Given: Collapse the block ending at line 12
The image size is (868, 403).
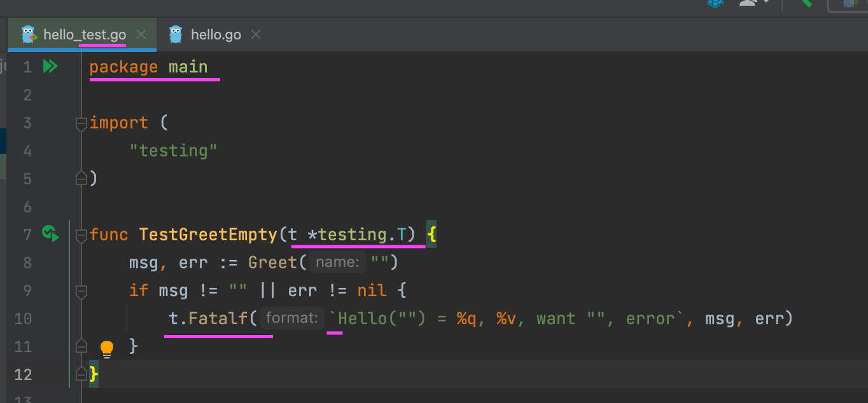Looking at the screenshot, I should click(81, 374).
